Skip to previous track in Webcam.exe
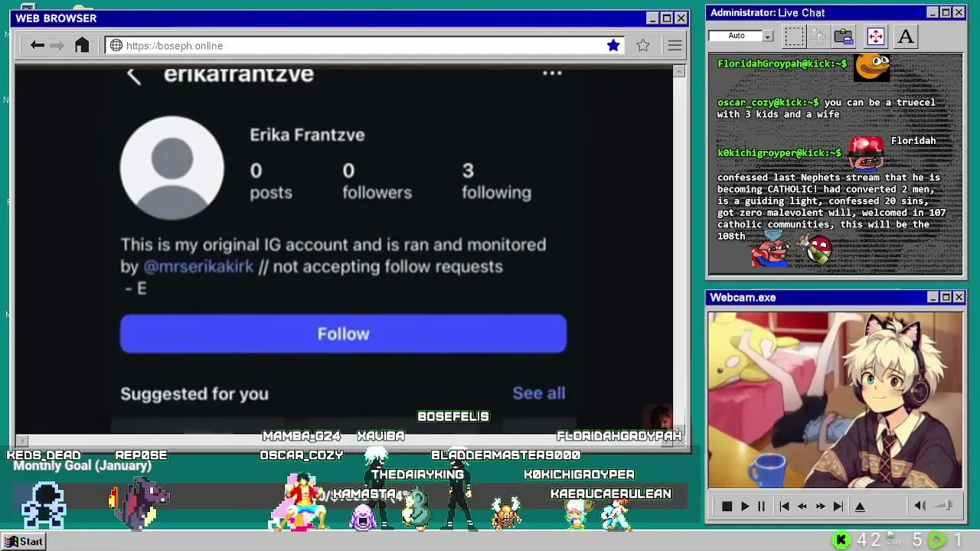The image size is (980, 551). (784, 506)
